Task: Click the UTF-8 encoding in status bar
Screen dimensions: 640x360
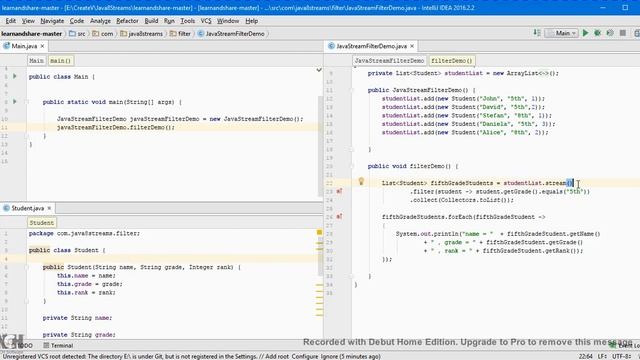Action: click(x=621, y=356)
